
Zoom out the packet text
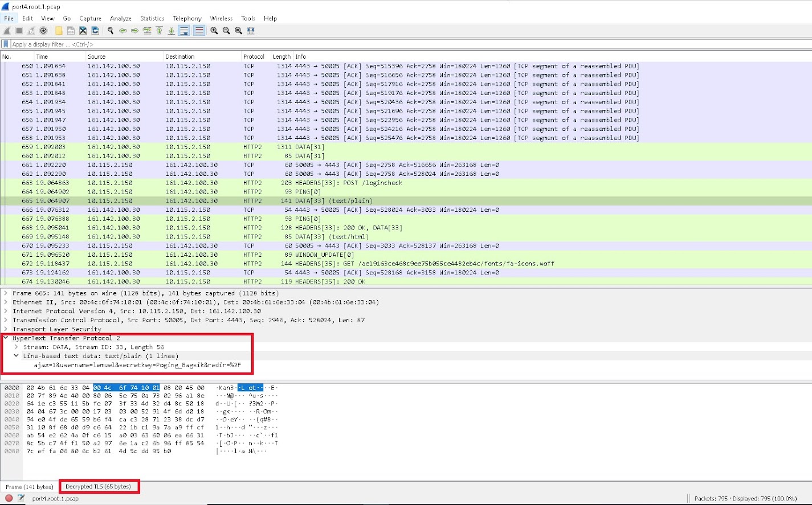(x=226, y=31)
